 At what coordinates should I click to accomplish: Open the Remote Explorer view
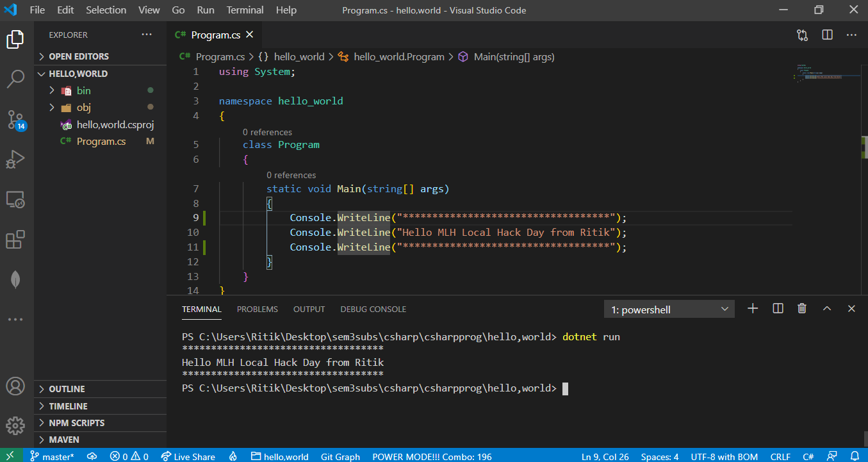[x=15, y=200]
